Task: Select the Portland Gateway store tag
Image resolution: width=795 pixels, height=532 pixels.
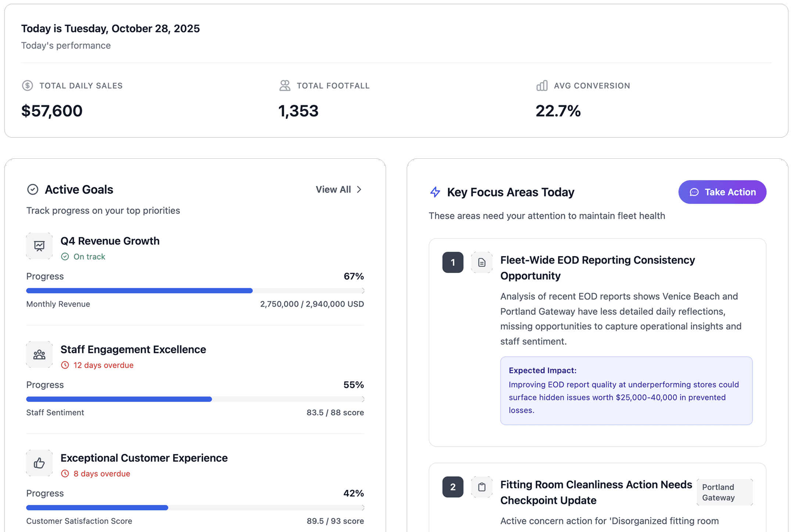Action: pos(724,492)
